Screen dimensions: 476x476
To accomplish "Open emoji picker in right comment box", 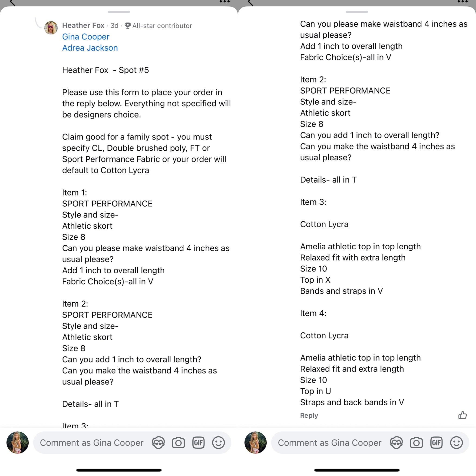I will click(456, 443).
